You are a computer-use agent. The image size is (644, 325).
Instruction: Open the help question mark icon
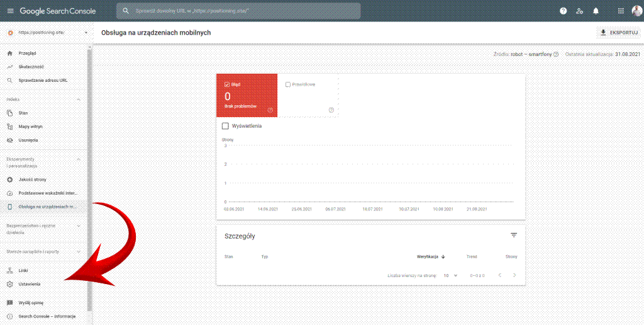click(x=563, y=11)
